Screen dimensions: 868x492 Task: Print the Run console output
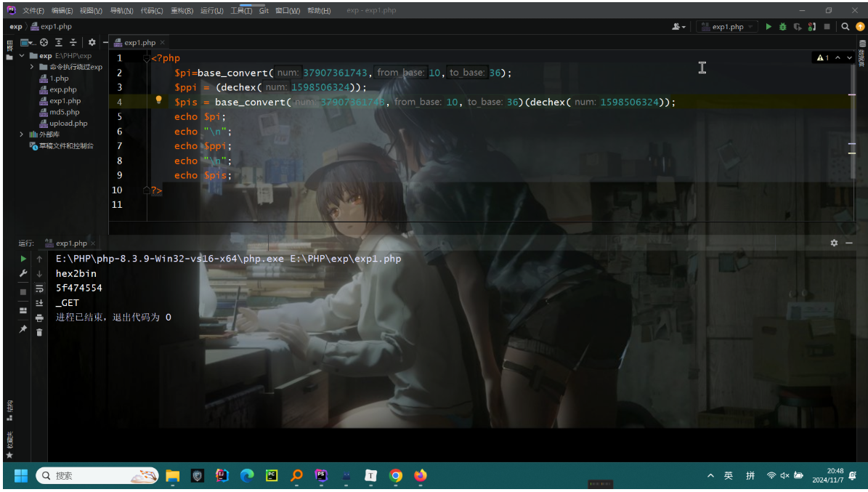(39, 318)
